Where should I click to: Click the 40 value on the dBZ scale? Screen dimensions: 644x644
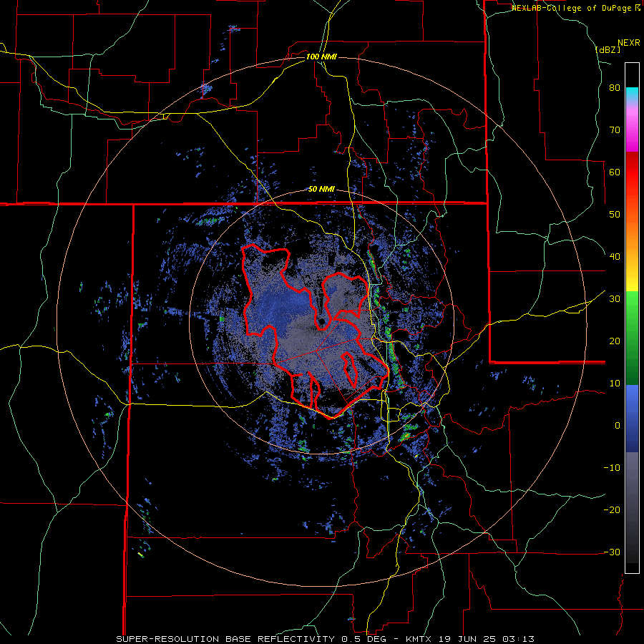(615, 257)
